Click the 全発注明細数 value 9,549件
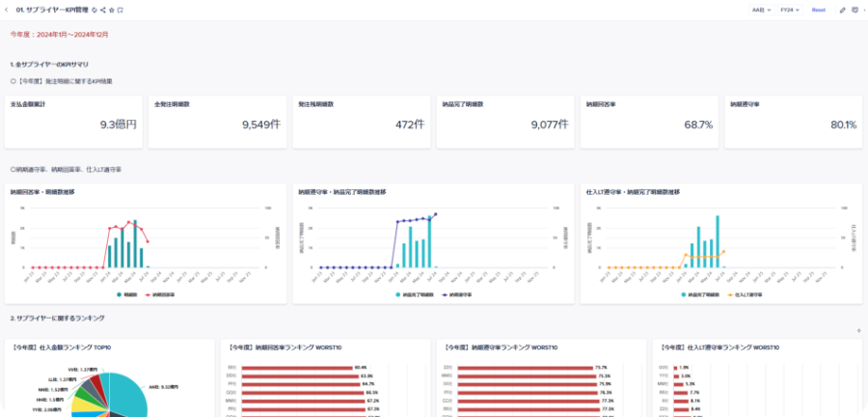The image size is (868, 417). 261,125
